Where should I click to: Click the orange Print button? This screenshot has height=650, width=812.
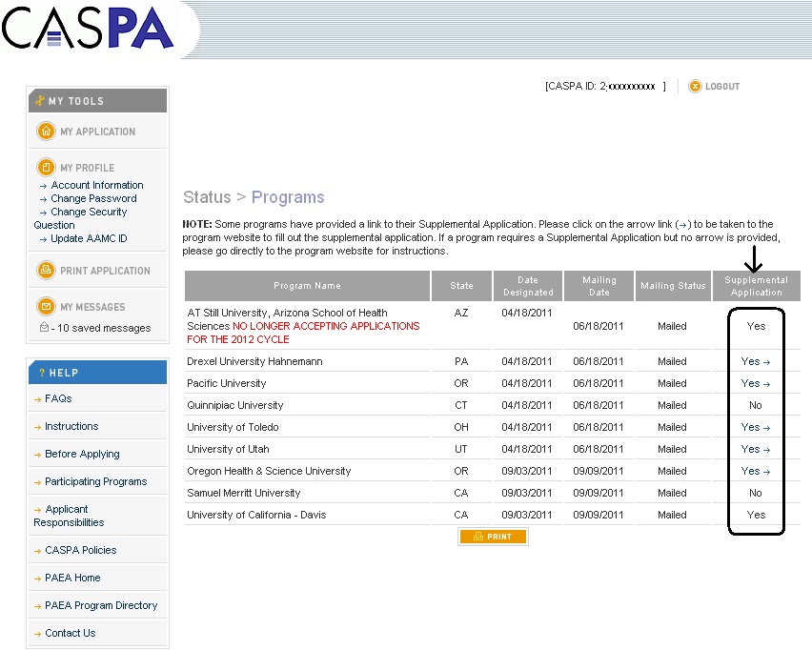click(x=493, y=537)
